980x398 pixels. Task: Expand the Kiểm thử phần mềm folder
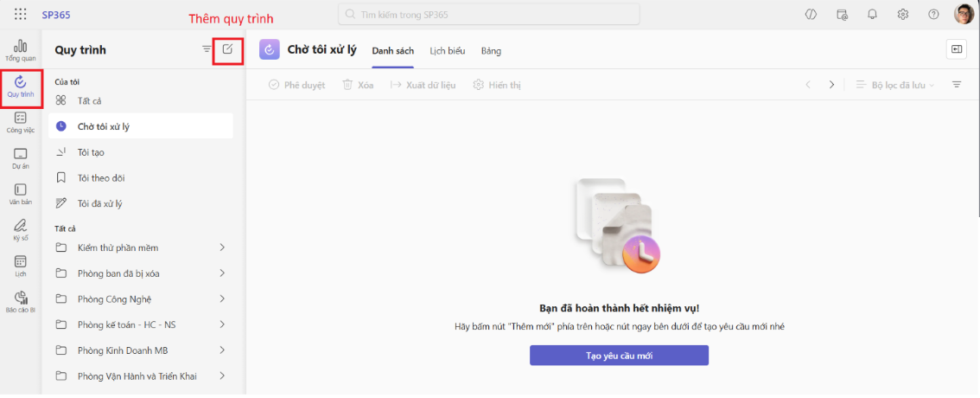pos(222,247)
